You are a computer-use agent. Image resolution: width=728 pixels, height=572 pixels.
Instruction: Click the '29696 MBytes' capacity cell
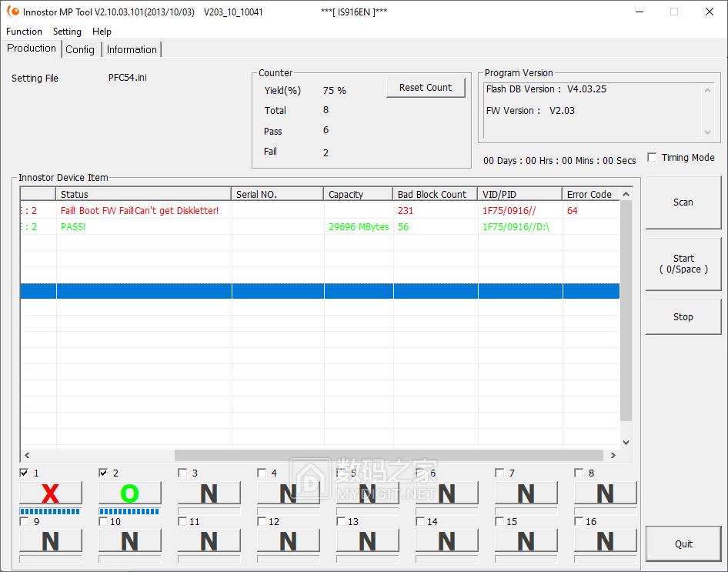(x=359, y=226)
